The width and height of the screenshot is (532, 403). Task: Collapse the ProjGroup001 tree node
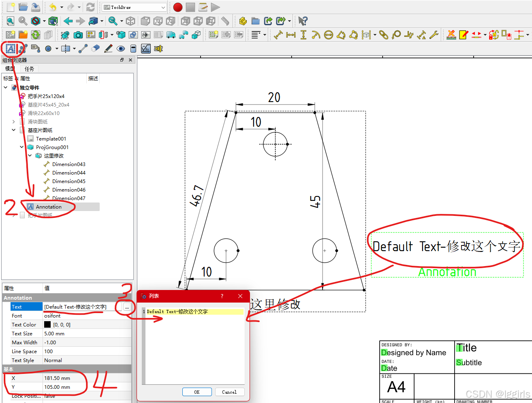coord(22,147)
